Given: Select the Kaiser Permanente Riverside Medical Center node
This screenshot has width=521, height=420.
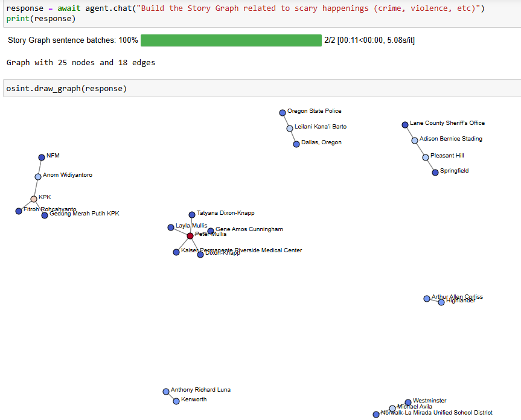Looking at the screenshot, I should coord(176,252).
